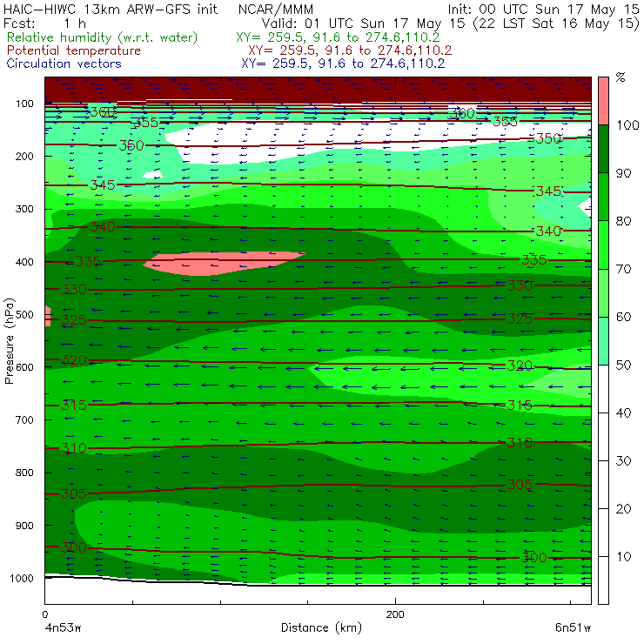Select the dark green 90–100% colorbar segment
The width and height of the screenshot is (644, 644).
[x=603, y=149]
